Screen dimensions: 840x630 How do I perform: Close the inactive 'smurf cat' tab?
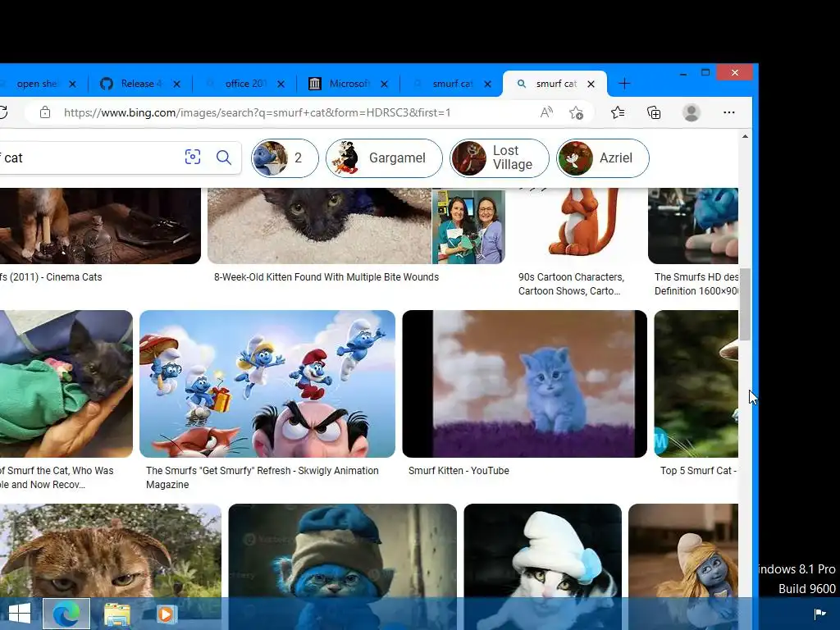click(x=487, y=84)
